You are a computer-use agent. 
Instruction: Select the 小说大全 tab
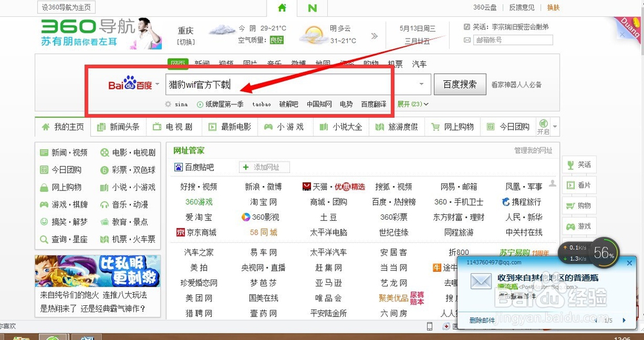tap(341, 127)
